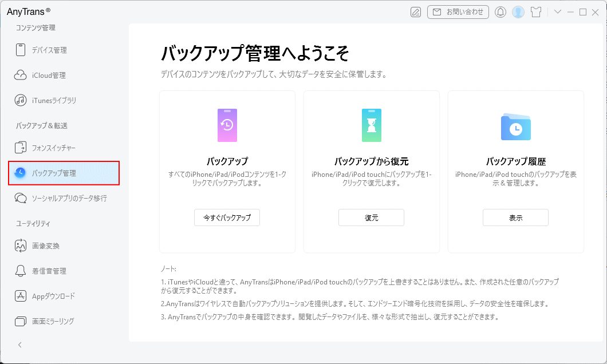Click the バックアップ＆転送 section header
The width and height of the screenshot is (607, 364).
[x=42, y=126]
